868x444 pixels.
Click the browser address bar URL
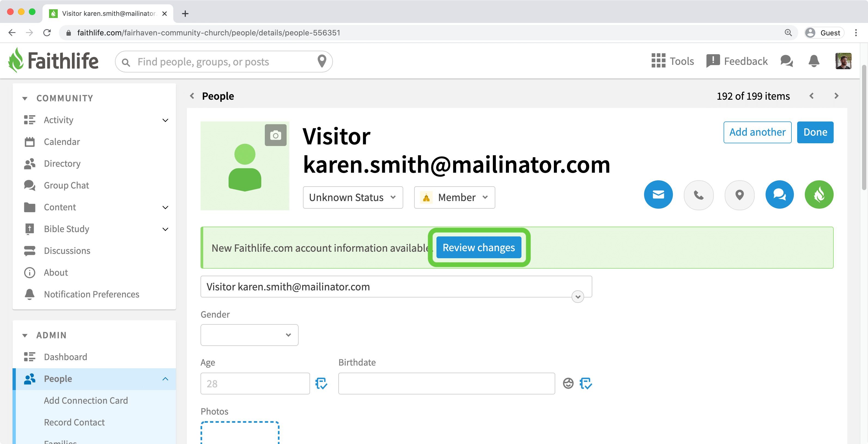(x=209, y=33)
